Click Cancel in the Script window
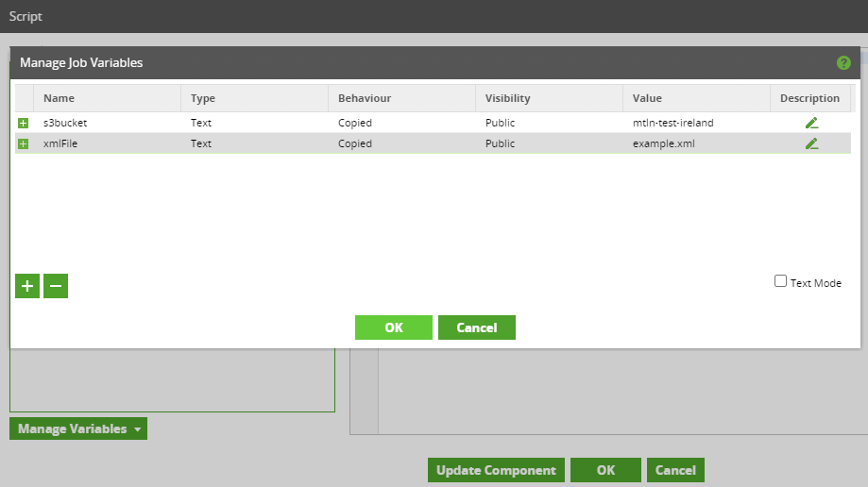 click(x=675, y=470)
